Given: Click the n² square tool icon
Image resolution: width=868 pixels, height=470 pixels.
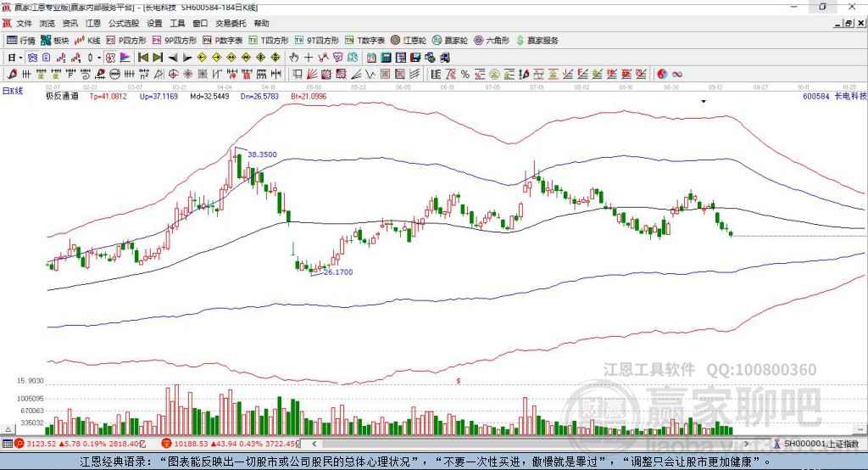Looking at the screenshot, I should click(x=144, y=74).
